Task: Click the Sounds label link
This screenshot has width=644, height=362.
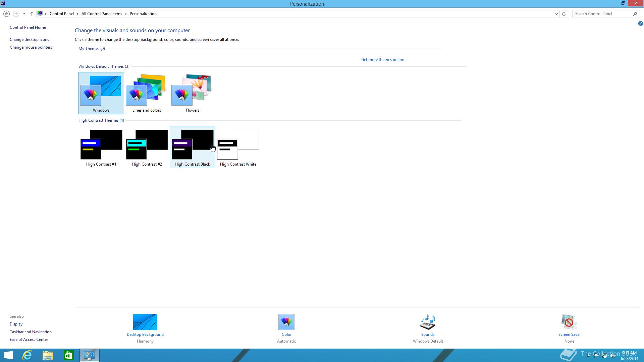Action: click(428, 335)
